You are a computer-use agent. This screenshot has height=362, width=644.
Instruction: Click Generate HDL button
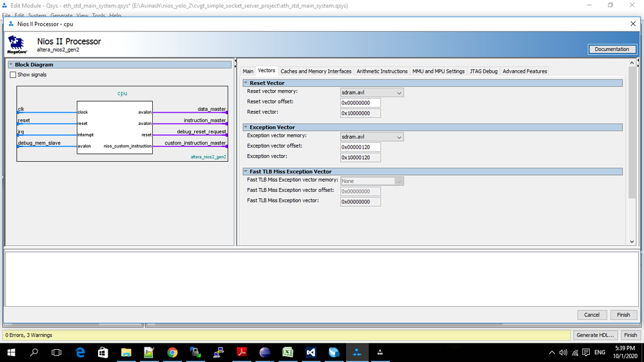tap(595, 335)
